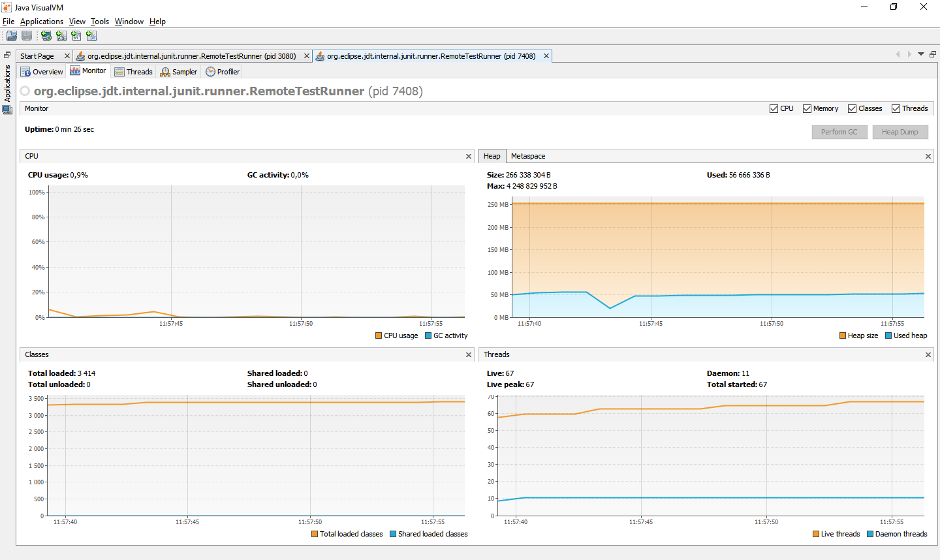Screen dimensions: 940x560
Task: Click Shared loaded classes legend swatch
Action: [x=393, y=535]
